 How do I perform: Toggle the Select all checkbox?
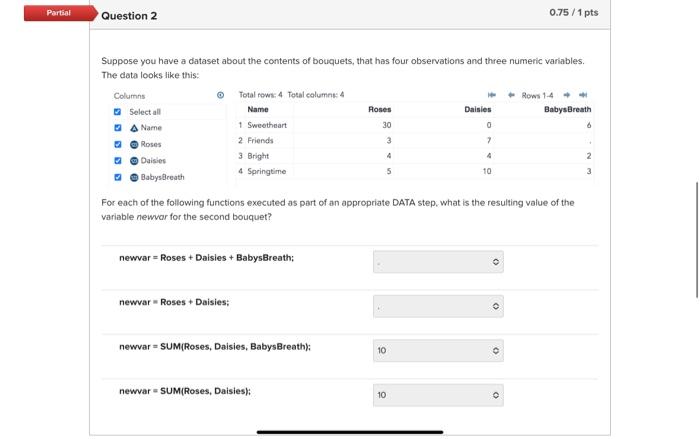117,112
